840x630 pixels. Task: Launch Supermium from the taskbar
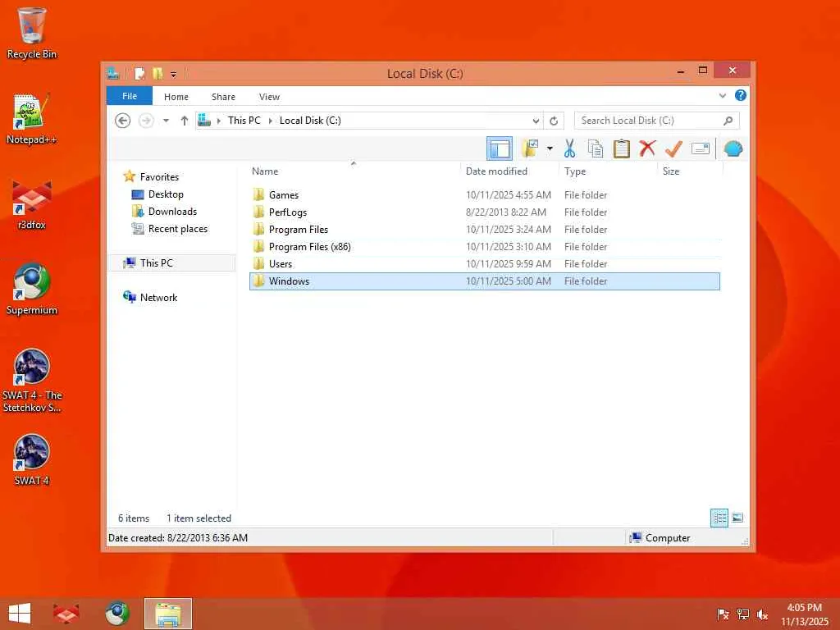tap(116, 614)
